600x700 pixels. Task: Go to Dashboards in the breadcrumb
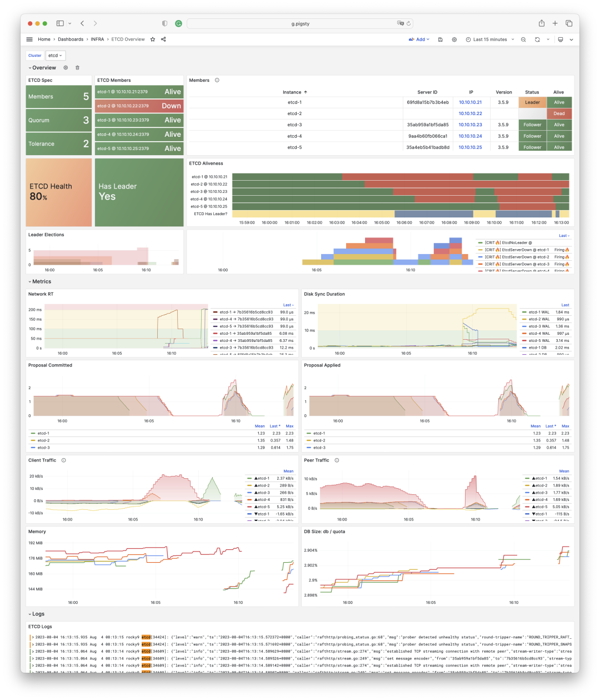[71, 39]
